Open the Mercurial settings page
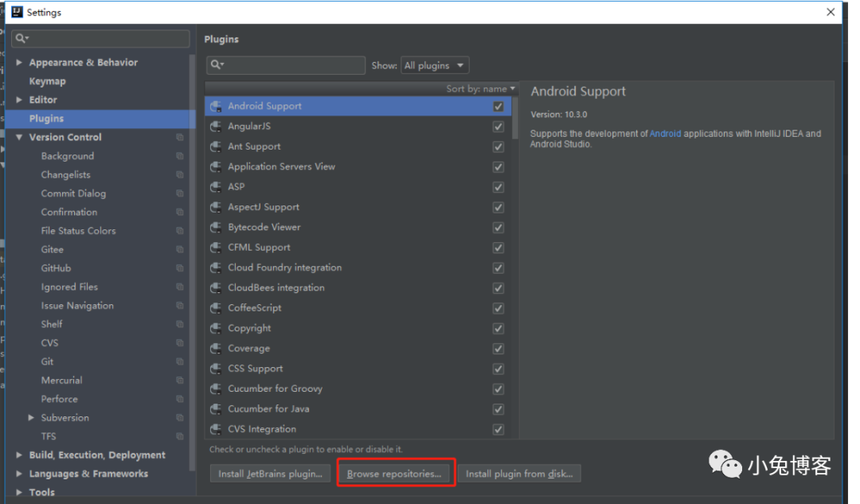Screen dimensions: 860x504 coord(61,381)
